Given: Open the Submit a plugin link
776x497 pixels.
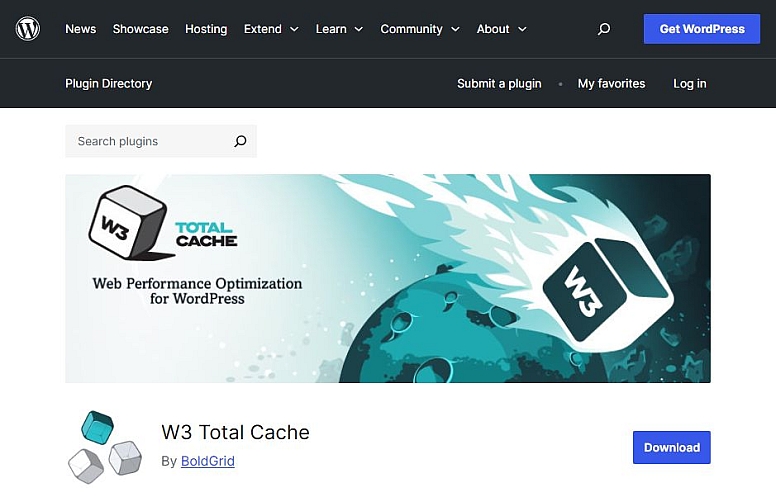Looking at the screenshot, I should 499,83.
